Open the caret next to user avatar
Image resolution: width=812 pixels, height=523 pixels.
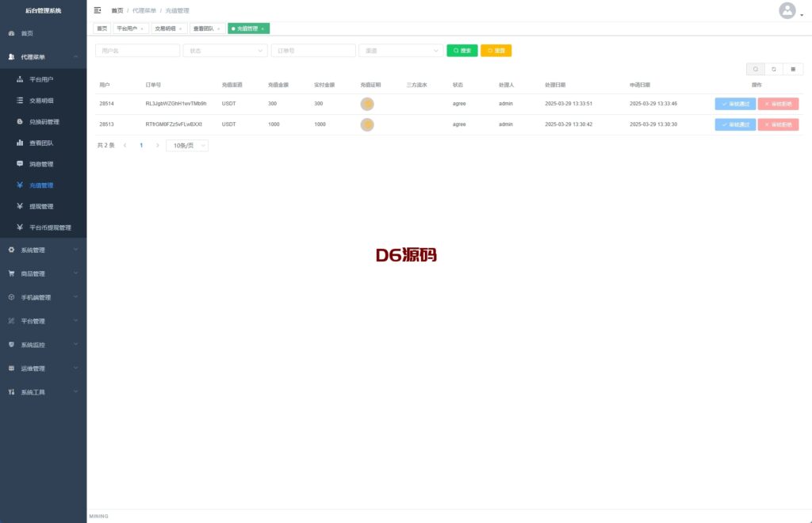click(802, 15)
